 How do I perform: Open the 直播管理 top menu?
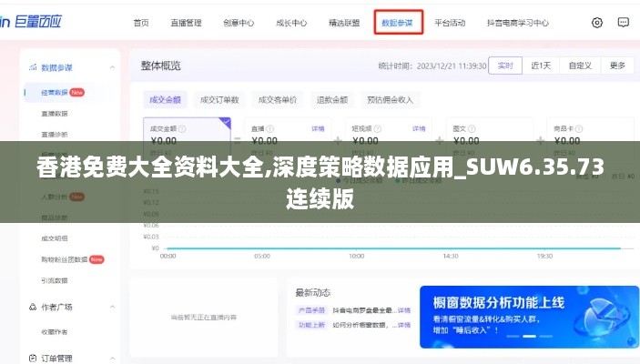click(x=186, y=23)
